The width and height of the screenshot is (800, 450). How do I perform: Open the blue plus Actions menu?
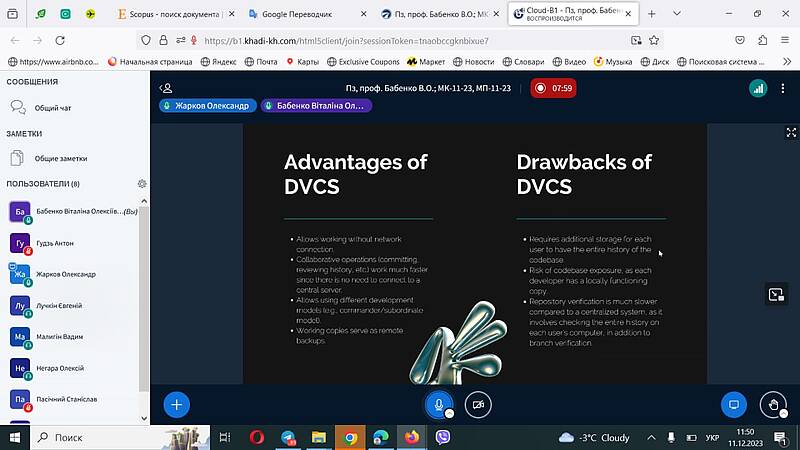pyautogui.click(x=176, y=404)
